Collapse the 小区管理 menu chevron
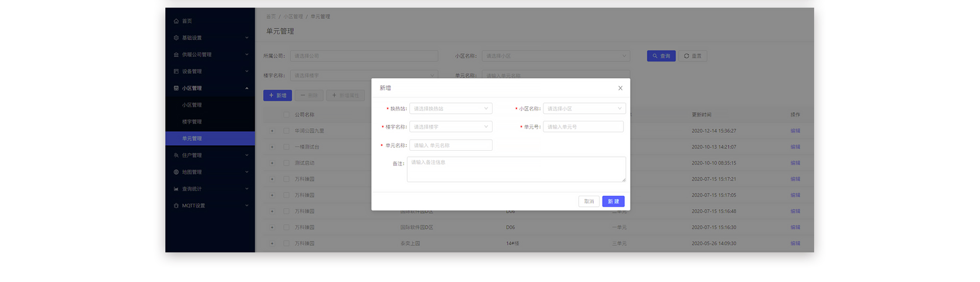Image resolution: width=980 pixels, height=282 pixels. tap(247, 88)
